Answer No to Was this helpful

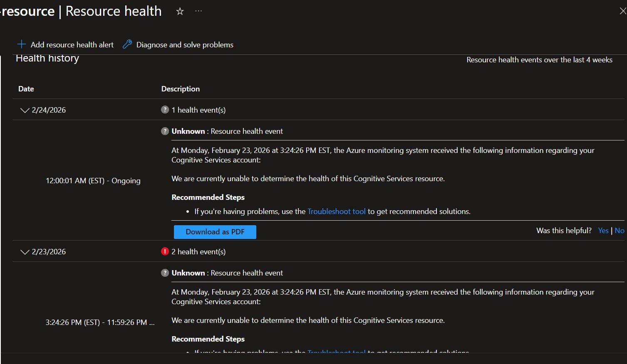click(x=620, y=231)
